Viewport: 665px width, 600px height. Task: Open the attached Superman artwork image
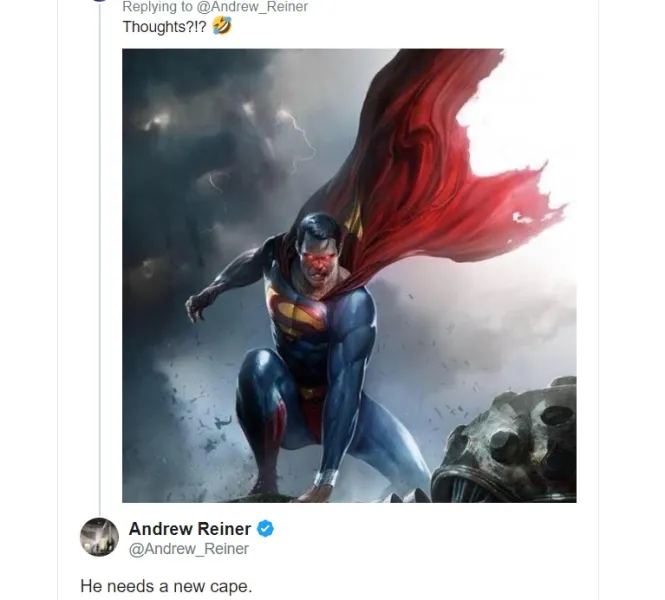point(349,275)
